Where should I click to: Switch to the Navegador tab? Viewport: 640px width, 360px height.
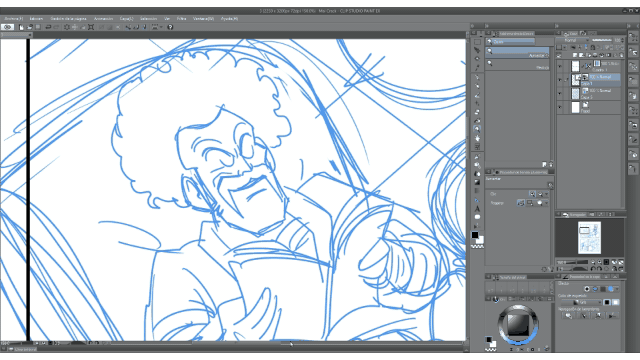pyautogui.click(x=575, y=214)
